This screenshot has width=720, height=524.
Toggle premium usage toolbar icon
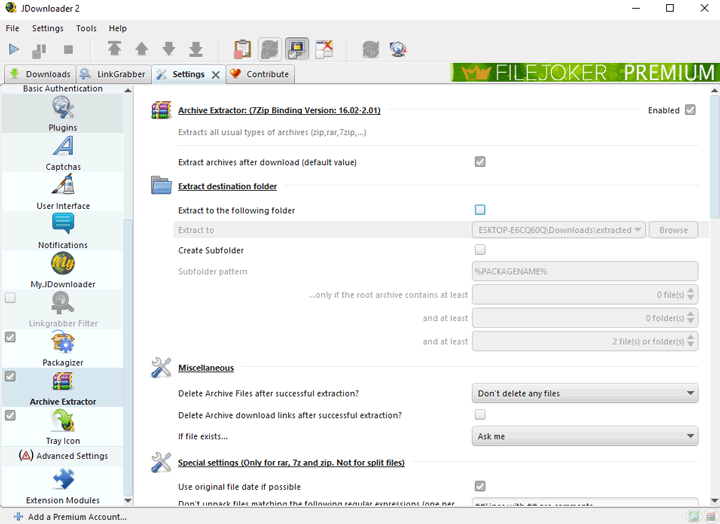297,49
